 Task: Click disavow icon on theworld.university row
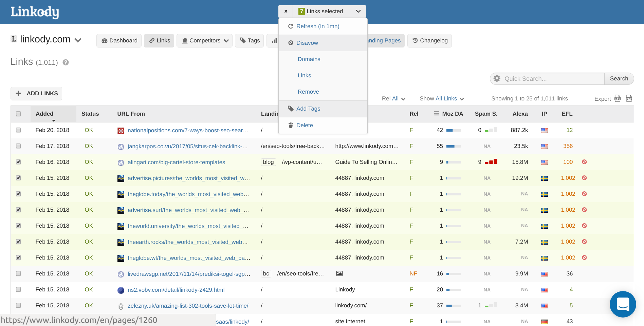584,226
